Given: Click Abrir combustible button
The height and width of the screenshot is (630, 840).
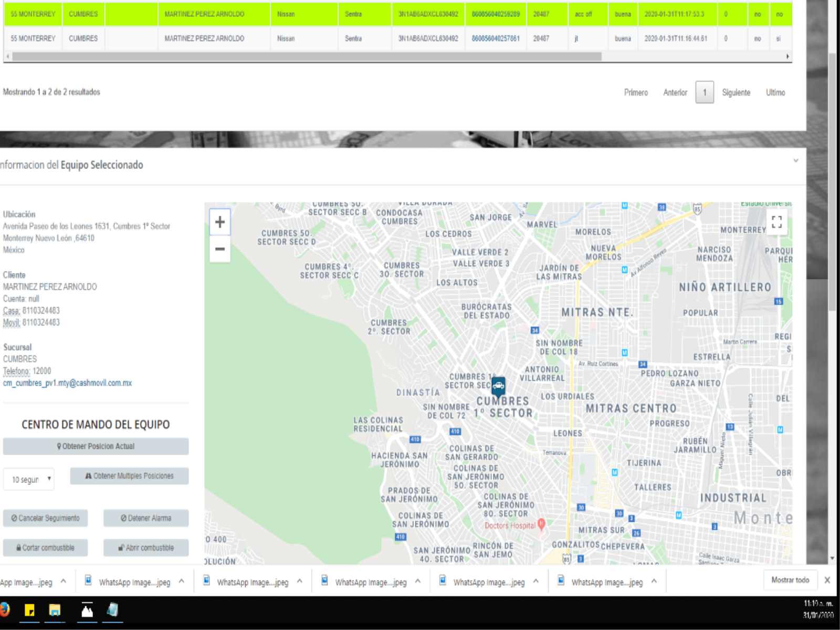Looking at the screenshot, I should pyautogui.click(x=146, y=548).
